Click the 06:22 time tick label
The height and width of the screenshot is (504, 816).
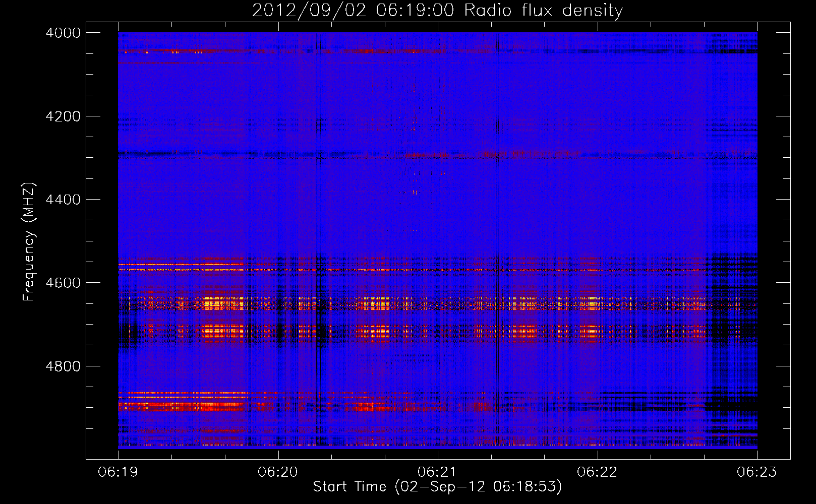tap(597, 472)
